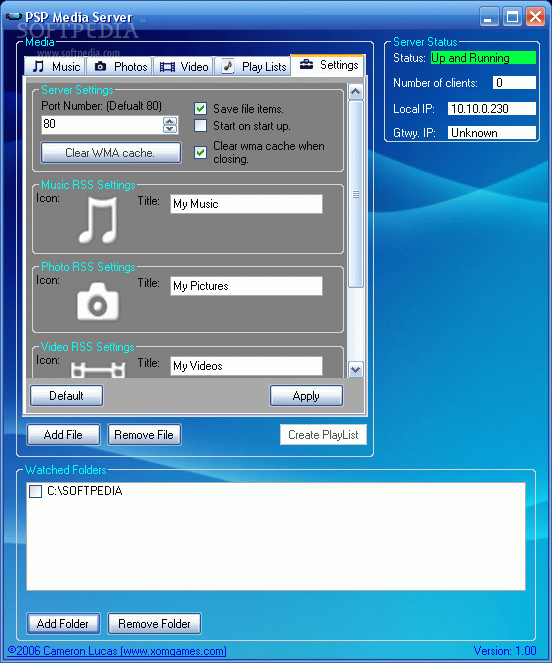This screenshot has height=663, width=552.
Task: Apply the settings changes
Action: click(x=306, y=396)
